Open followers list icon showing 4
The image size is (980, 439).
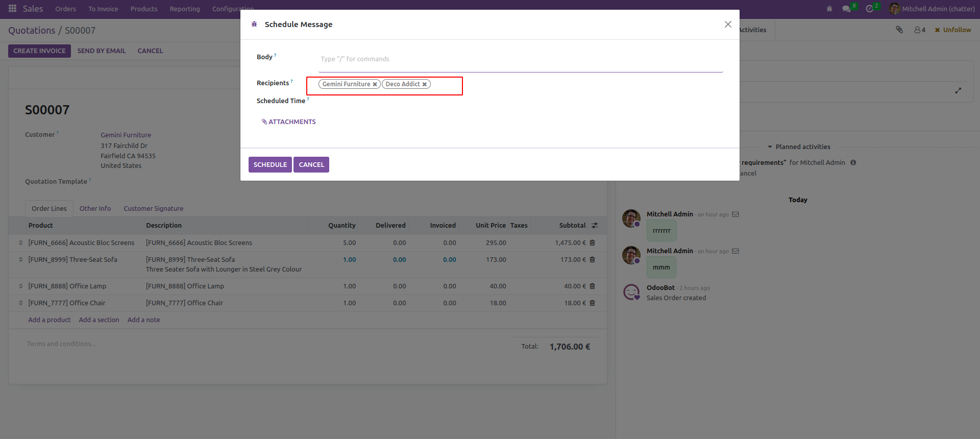pyautogui.click(x=919, y=30)
